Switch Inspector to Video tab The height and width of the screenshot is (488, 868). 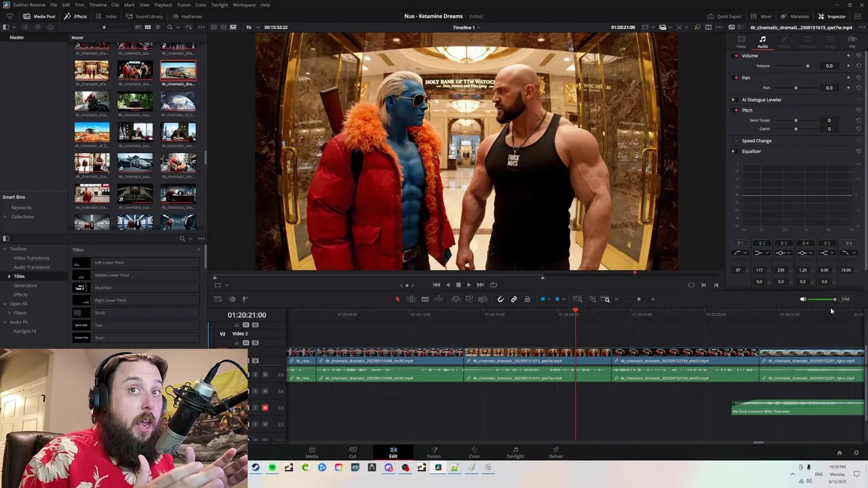point(741,42)
